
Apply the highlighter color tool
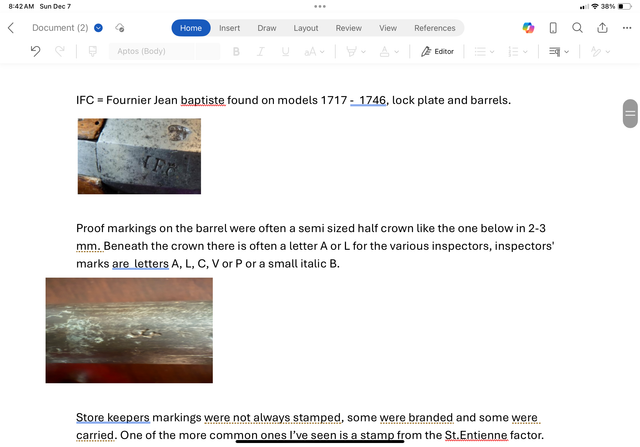point(351,51)
